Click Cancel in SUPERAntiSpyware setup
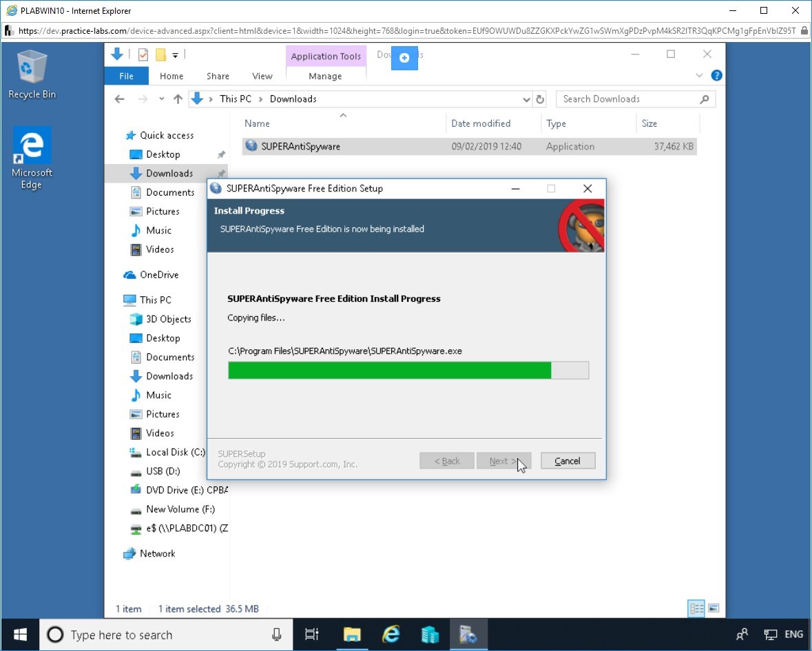The height and width of the screenshot is (651, 812). tap(568, 461)
